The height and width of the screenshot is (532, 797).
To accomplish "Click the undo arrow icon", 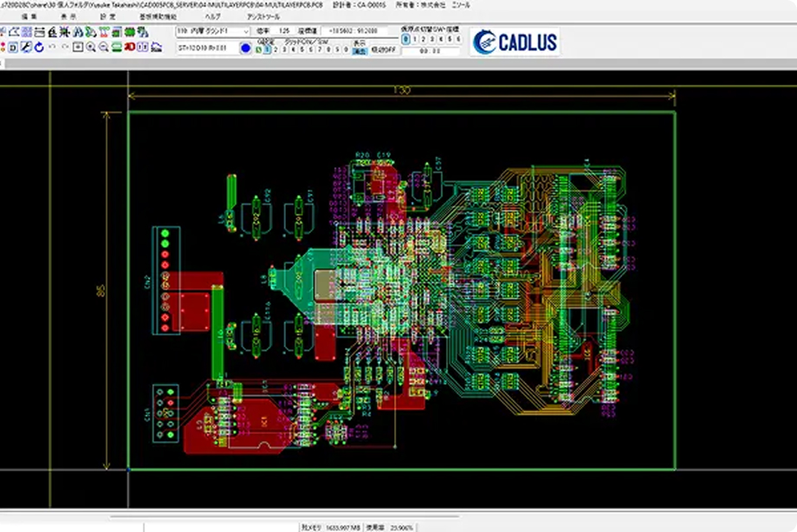I will point(53,48).
